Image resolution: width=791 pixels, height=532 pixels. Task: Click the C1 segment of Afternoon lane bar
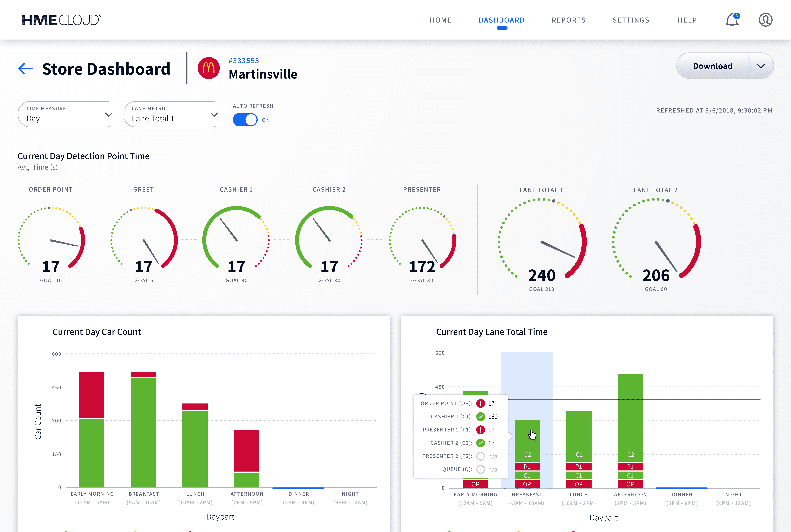pyautogui.click(x=630, y=475)
